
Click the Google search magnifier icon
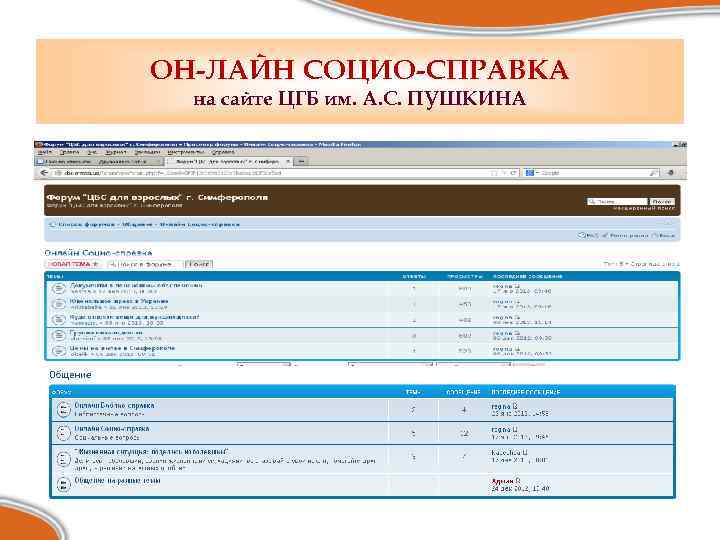click(653, 173)
